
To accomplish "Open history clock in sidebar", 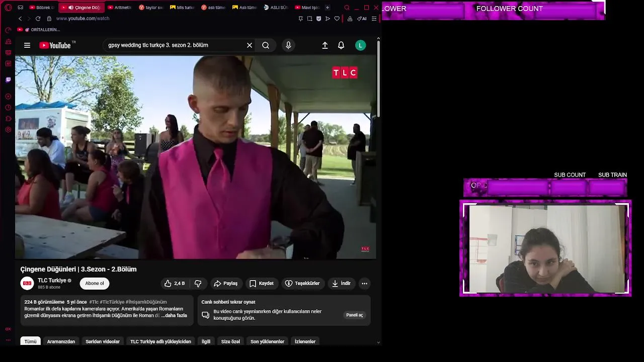I will (8, 108).
